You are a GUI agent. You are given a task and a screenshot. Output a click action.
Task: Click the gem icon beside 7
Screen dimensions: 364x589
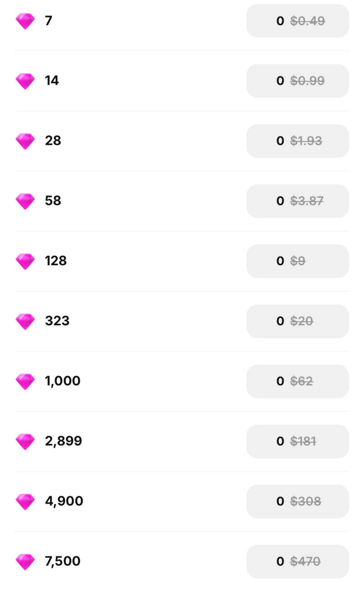25,21
